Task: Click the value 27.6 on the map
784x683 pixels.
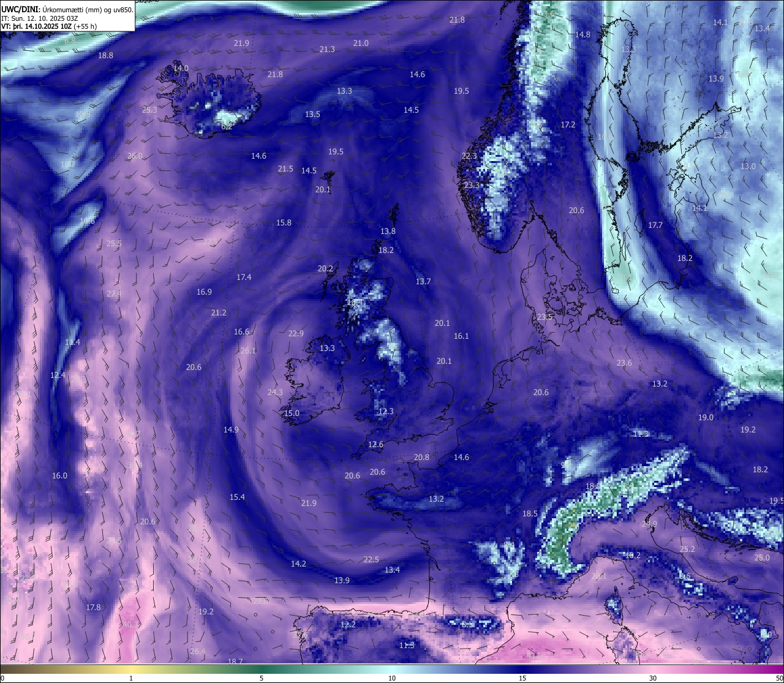Action: click(260, 601)
